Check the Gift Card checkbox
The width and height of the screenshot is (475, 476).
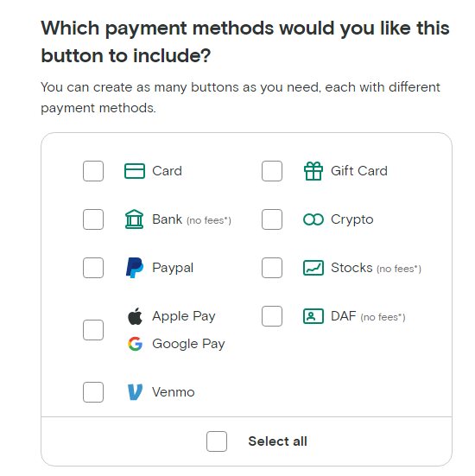[x=272, y=171]
